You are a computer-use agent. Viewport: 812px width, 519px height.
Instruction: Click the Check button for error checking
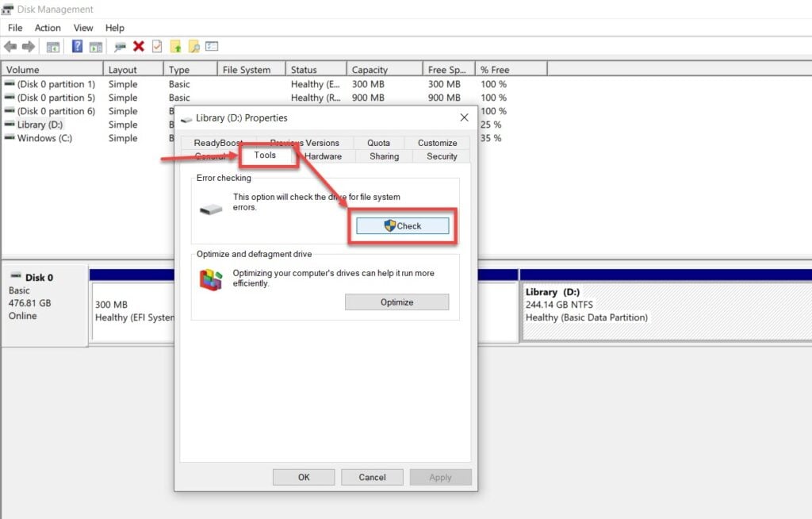pos(402,226)
